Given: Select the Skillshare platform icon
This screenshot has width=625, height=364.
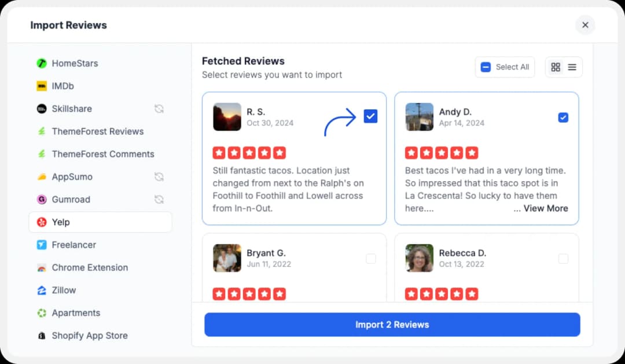Looking at the screenshot, I should pyautogui.click(x=42, y=108).
